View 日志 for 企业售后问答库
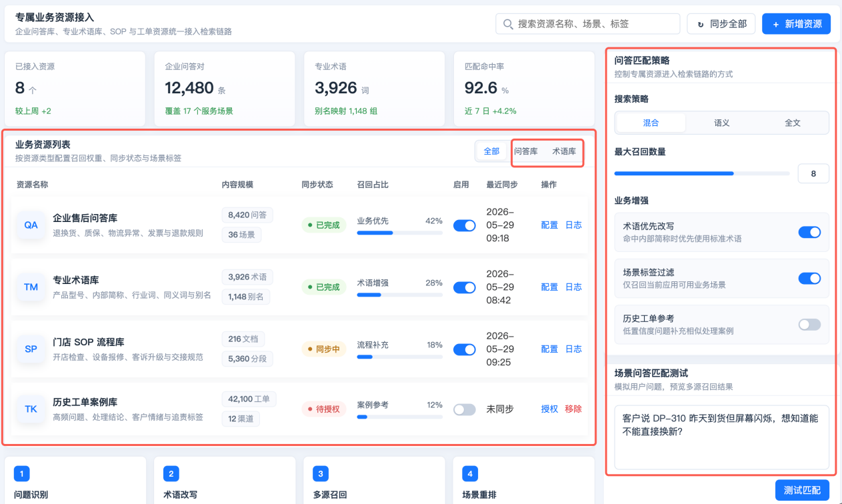The width and height of the screenshot is (842, 504). (573, 225)
